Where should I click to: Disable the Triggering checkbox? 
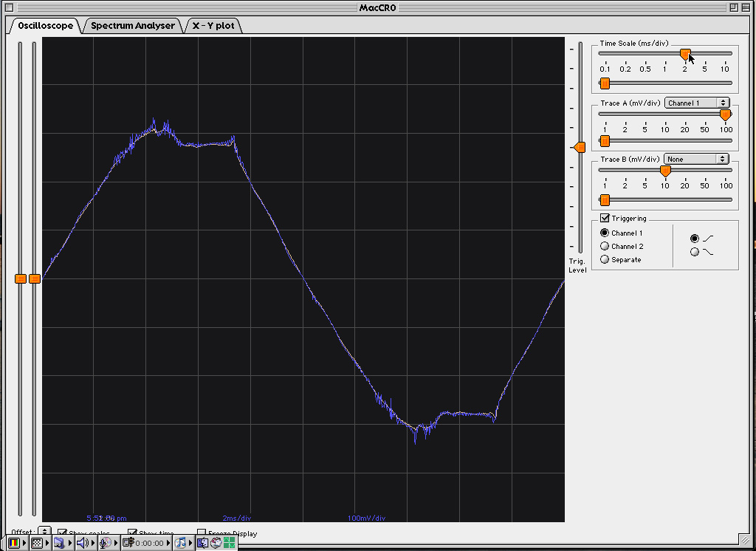[x=605, y=219]
